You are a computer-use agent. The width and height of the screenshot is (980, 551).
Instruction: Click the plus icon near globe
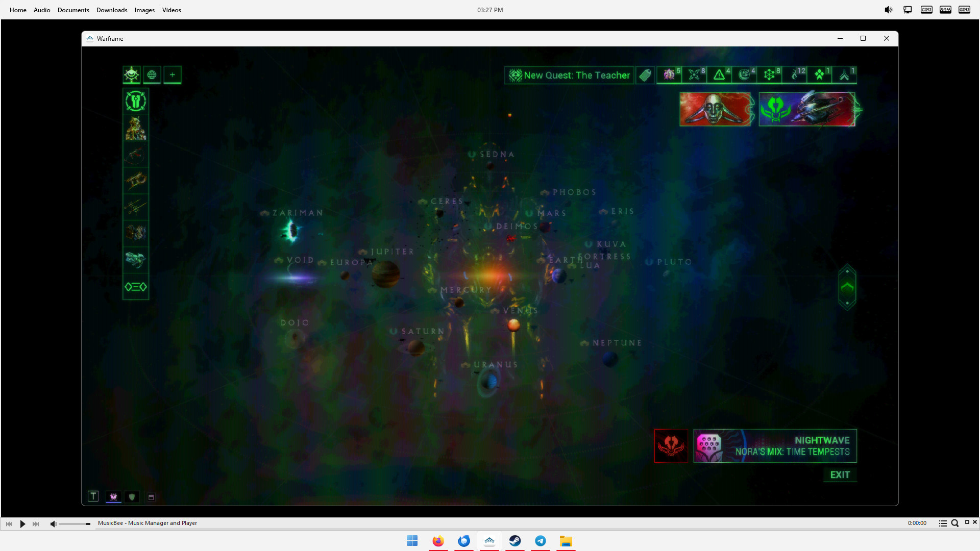tap(173, 75)
